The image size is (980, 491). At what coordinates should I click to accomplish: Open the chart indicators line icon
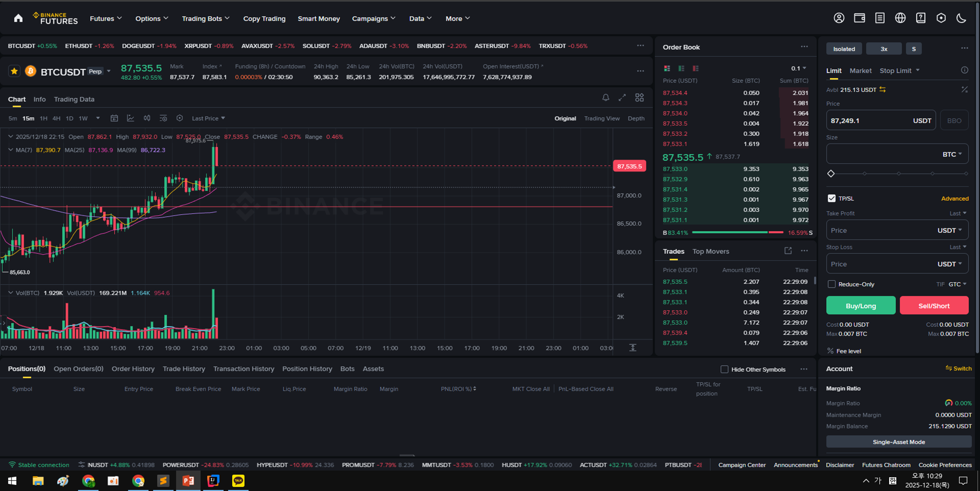click(x=131, y=118)
